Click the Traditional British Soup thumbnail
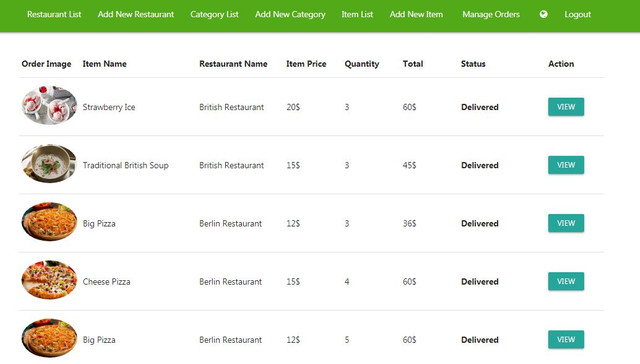Image resolution: width=640 pixels, height=364 pixels. [x=49, y=164]
